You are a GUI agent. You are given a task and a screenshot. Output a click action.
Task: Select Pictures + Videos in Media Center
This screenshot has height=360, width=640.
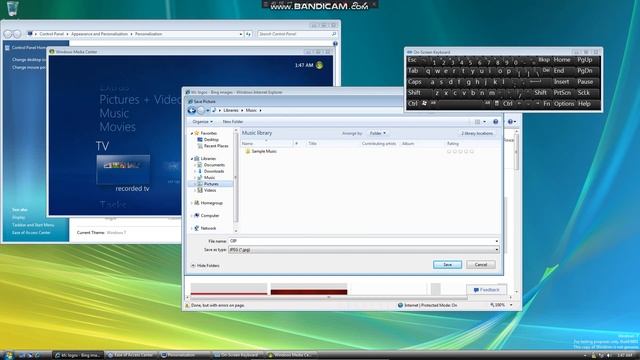click(140, 100)
